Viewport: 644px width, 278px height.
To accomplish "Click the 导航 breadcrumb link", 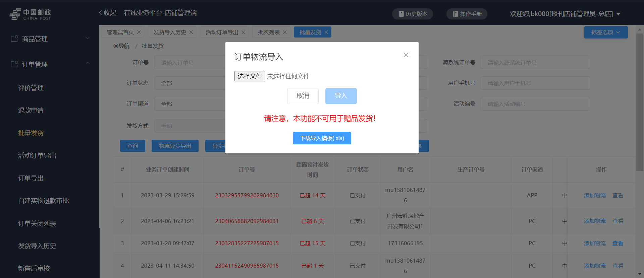I will tap(121, 46).
